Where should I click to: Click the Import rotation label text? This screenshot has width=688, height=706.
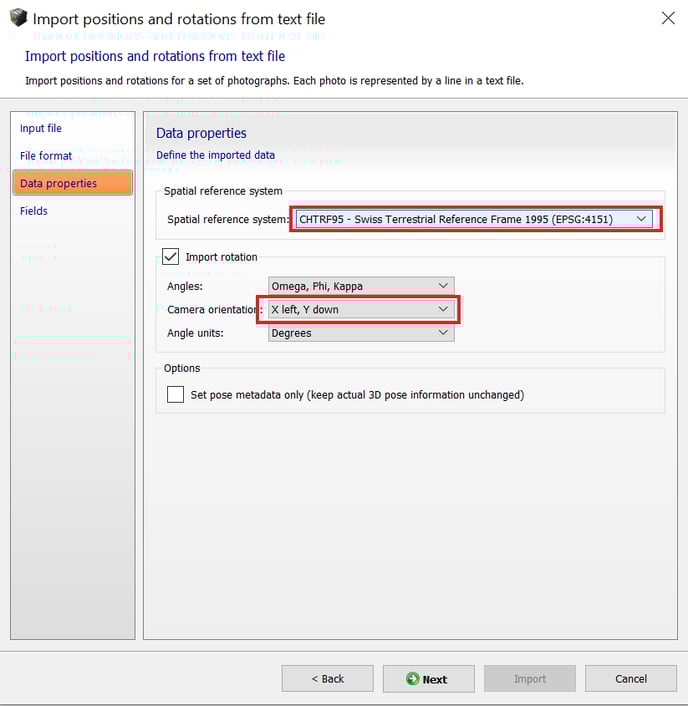tap(221, 257)
